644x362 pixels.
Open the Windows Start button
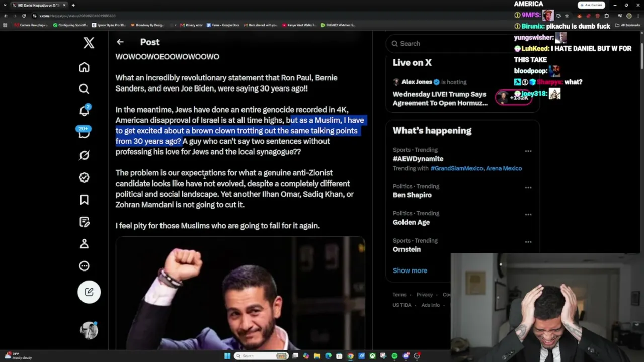pyautogui.click(x=227, y=356)
